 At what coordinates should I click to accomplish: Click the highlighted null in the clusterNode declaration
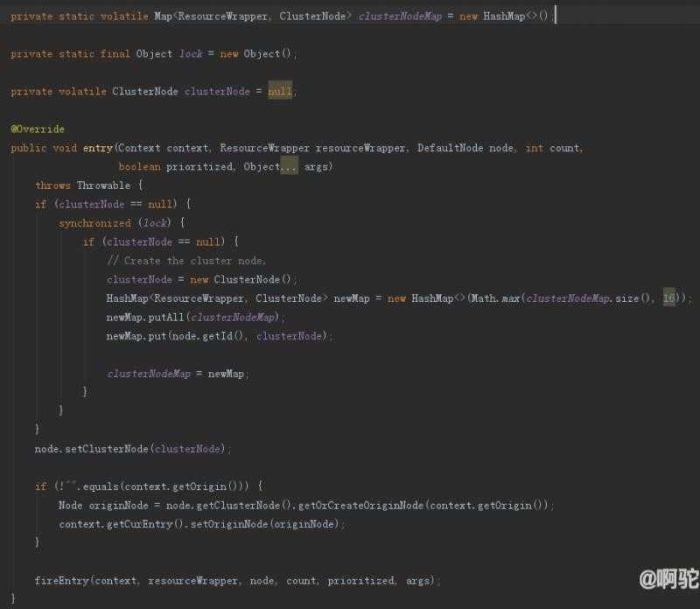coord(280,92)
